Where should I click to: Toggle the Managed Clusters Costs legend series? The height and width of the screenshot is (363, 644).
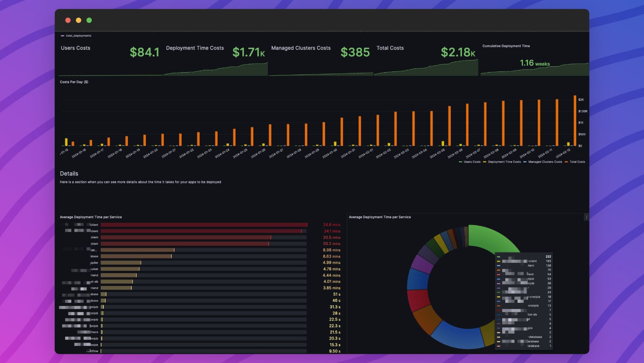pyautogui.click(x=543, y=162)
